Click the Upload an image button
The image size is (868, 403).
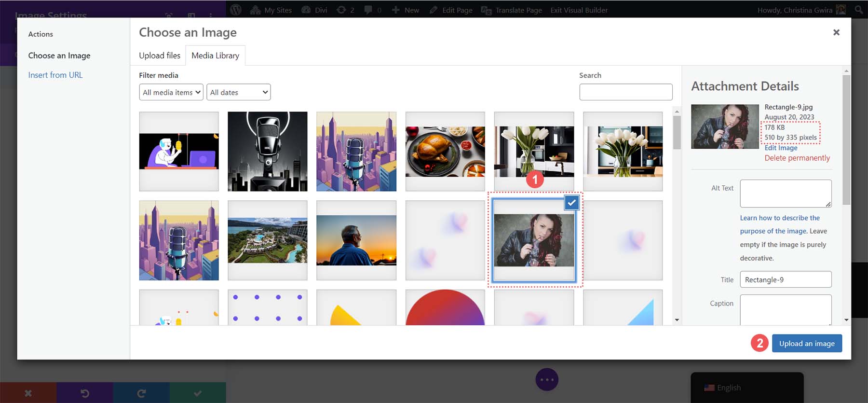tap(807, 343)
